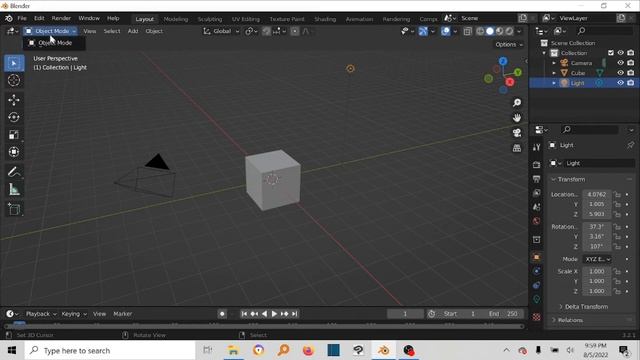Switch to the Sculpting workspace tab

[210, 19]
